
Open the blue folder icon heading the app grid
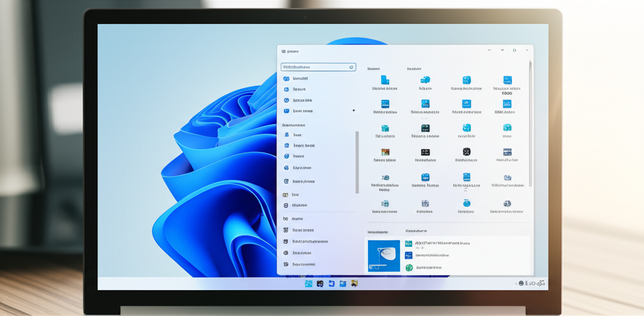click(x=385, y=80)
